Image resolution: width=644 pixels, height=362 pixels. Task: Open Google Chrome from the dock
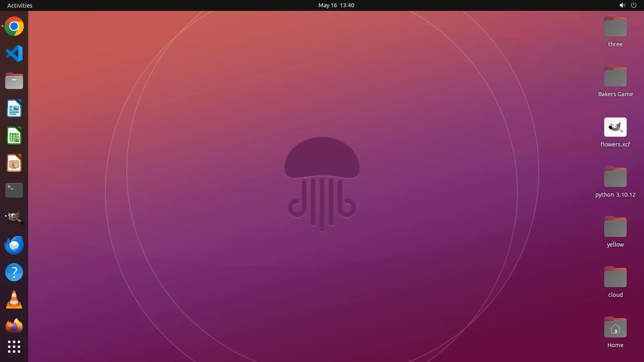(x=14, y=27)
